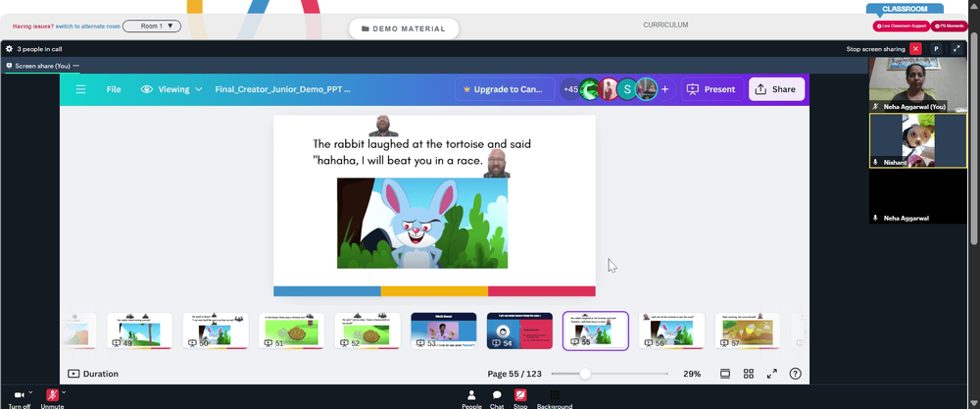
Task: Click the 29% zoom value
Action: click(x=692, y=374)
